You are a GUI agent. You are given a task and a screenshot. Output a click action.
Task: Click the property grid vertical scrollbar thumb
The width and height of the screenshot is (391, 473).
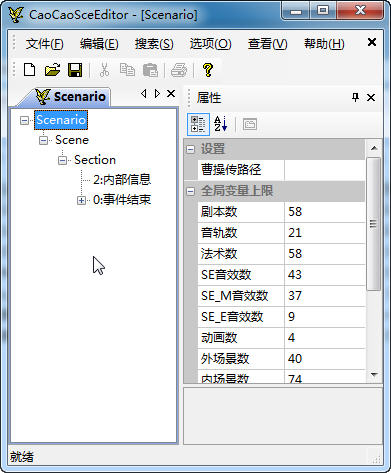(374, 224)
